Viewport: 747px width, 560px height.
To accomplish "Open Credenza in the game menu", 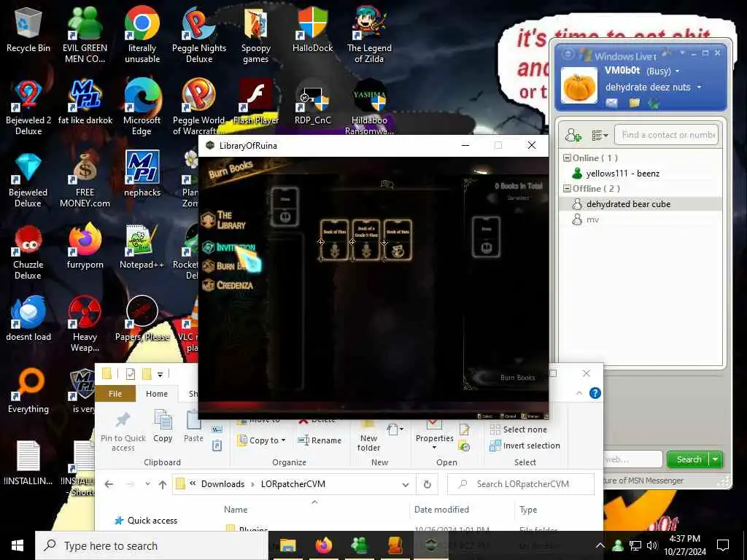I will [228, 285].
